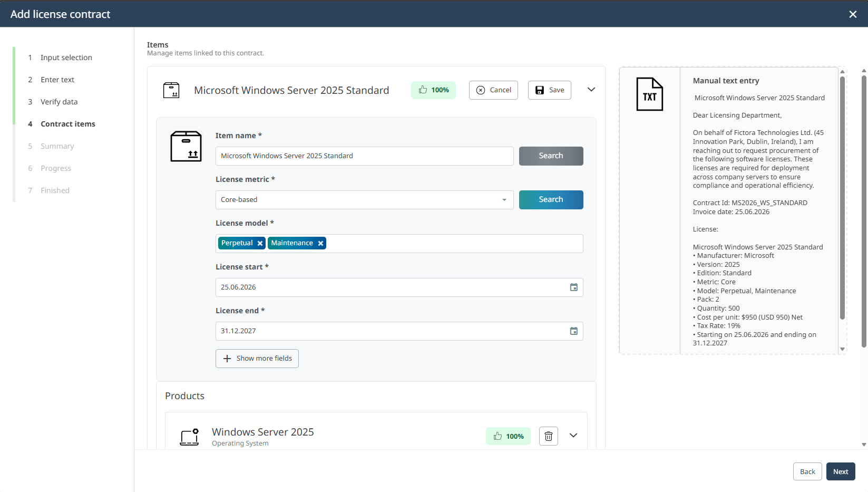This screenshot has width=868, height=492.
Task: Click the main page vertical scrollbar
Action: coord(864,211)
